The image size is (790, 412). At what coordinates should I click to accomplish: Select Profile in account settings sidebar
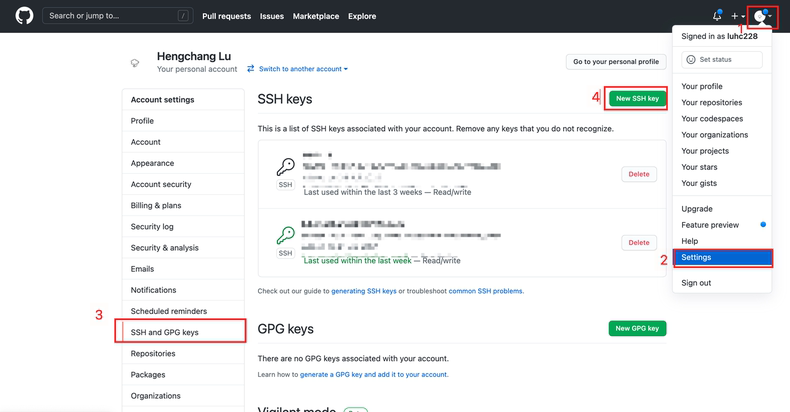(x=183, y=121)
